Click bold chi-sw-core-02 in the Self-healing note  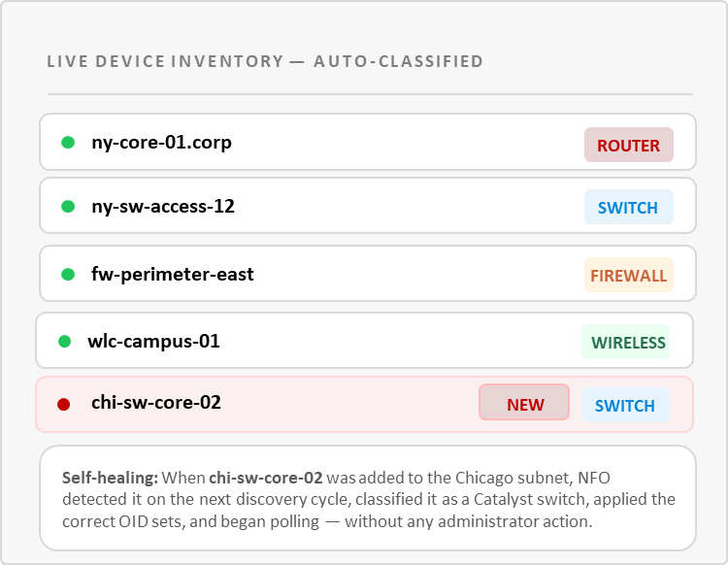pos(267,478)
